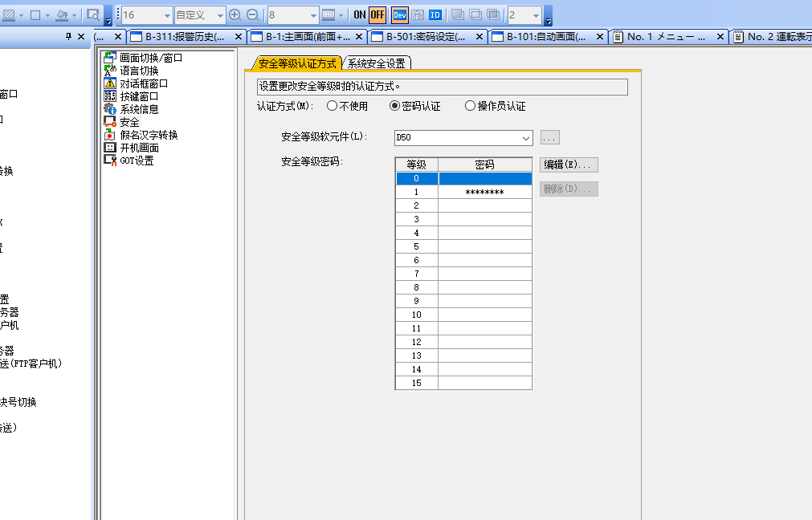
Task: Toggle the ON state display button
Action: coord(359,15)
